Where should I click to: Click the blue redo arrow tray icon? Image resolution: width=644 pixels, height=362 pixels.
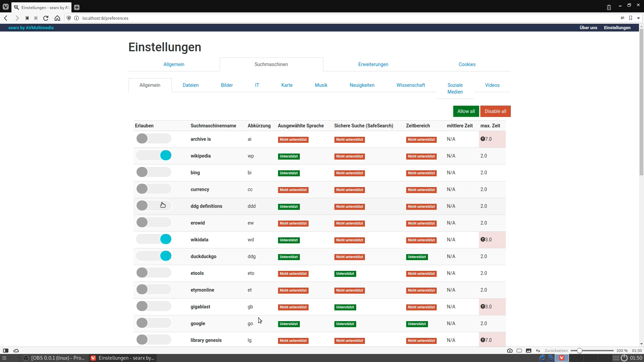click(x=542, y=358)
